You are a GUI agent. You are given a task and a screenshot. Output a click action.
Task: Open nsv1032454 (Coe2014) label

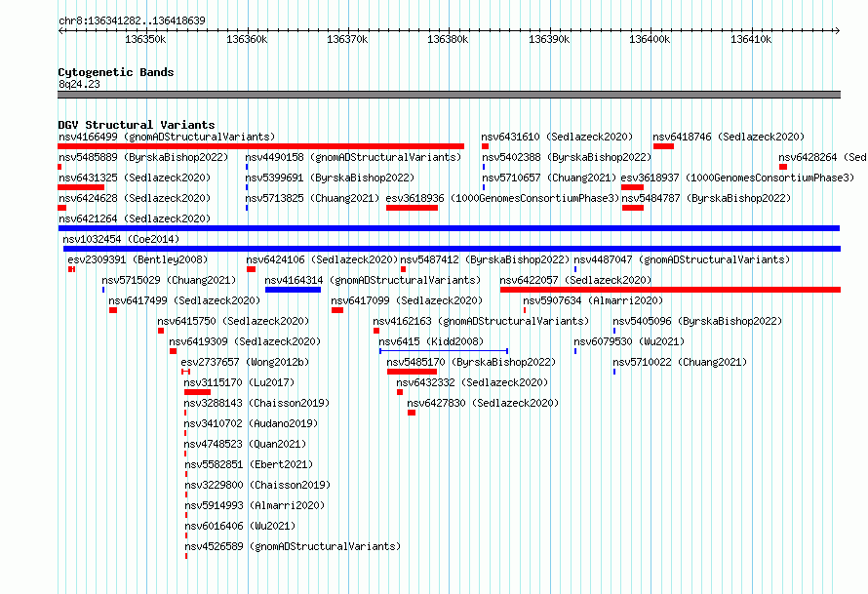[121, 239]
